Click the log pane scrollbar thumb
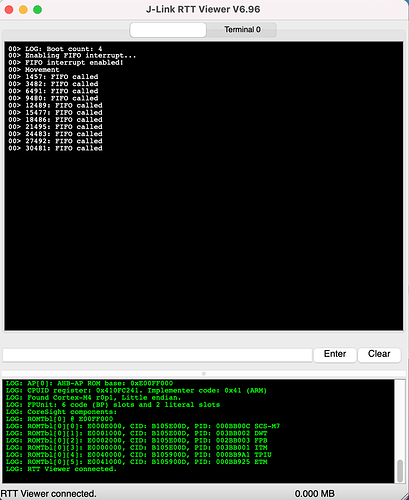 coord(400,470)
